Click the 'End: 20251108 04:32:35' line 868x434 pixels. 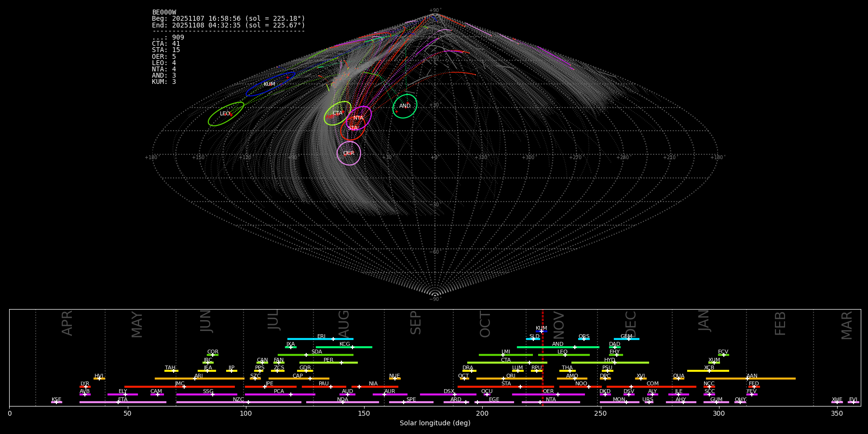229,25
